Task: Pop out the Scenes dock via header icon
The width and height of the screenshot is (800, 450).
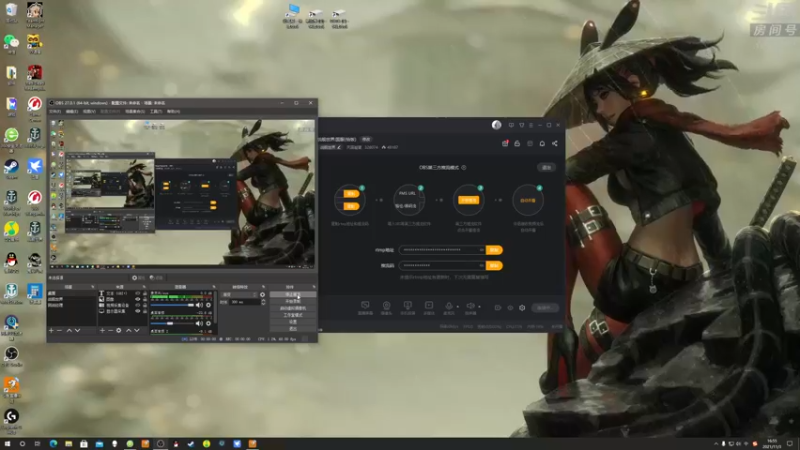Action: [93, 287]
